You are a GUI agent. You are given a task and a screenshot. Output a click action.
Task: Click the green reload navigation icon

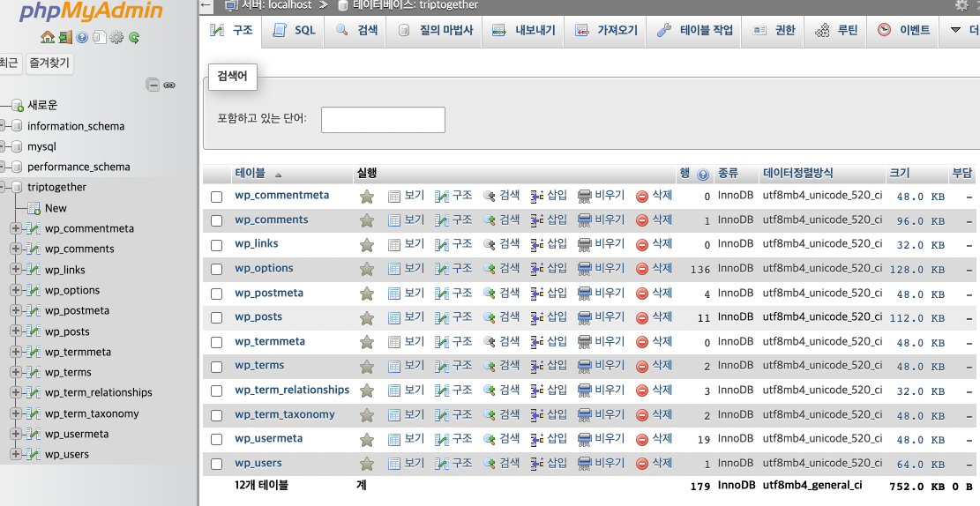[x=134, y=38]
